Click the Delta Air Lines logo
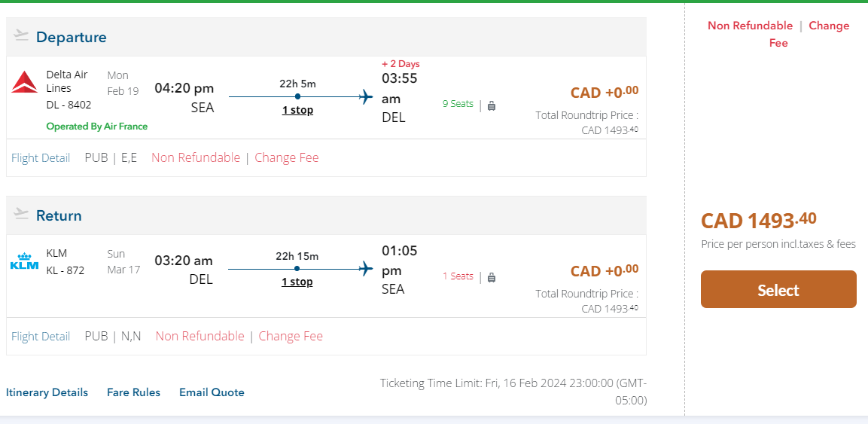The image size is (868, 424). (x=25, y=82)
